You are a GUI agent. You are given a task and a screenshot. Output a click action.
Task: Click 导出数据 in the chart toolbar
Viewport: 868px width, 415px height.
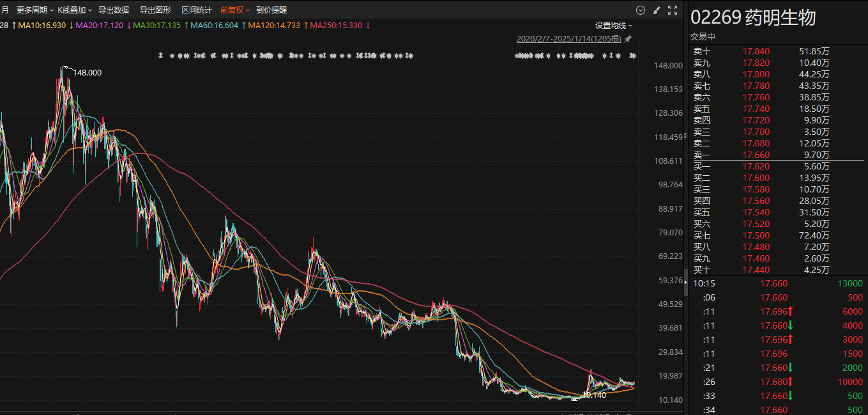click(x=113, y=10)
